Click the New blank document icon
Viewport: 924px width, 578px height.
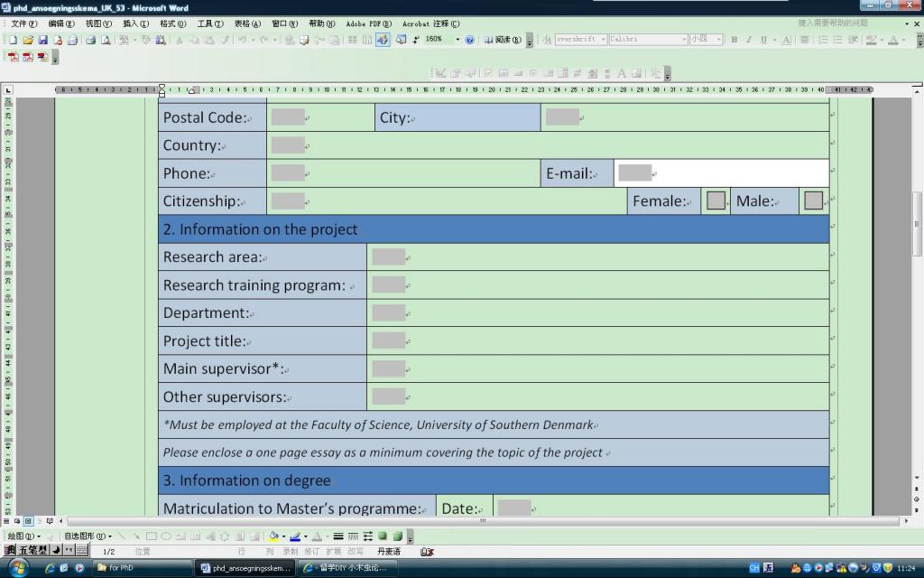[x=13, y=40]
